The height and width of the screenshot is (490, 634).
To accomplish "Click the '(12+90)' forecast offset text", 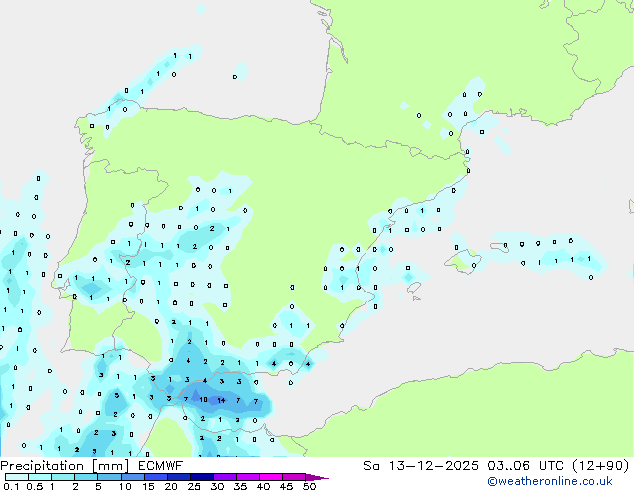I will (601, 466).
